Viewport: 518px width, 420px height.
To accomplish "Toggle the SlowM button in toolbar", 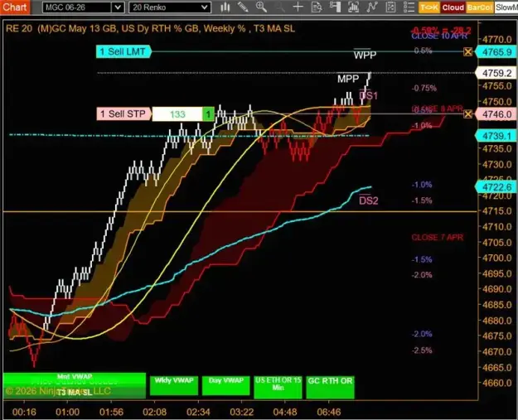I will tap(506, 7).
